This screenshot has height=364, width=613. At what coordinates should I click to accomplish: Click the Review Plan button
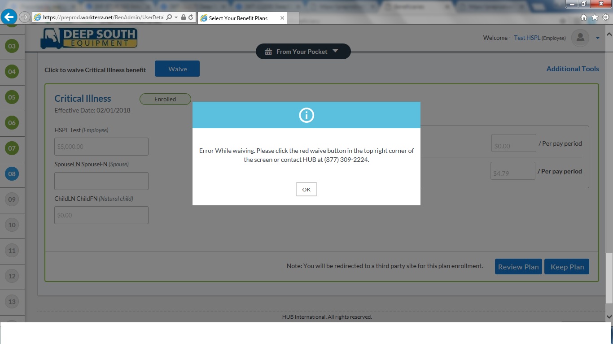pyautogui.click(x=518, y=267)
